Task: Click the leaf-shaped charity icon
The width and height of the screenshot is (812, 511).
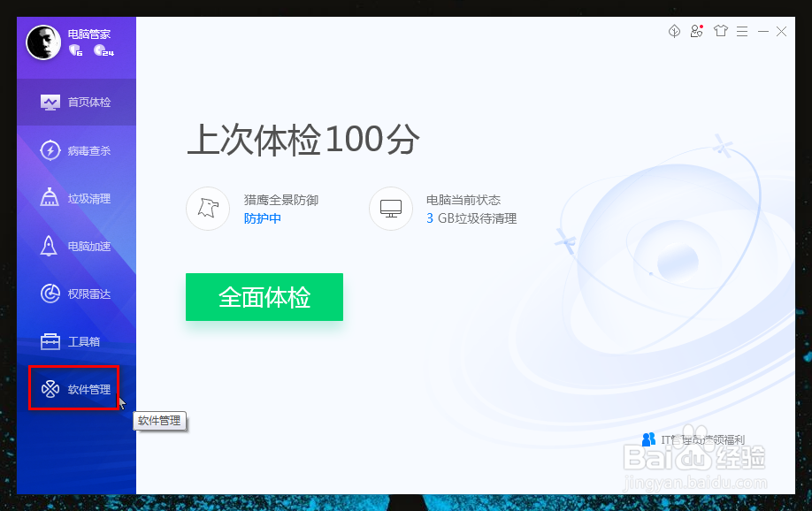Action: (673, 31)
